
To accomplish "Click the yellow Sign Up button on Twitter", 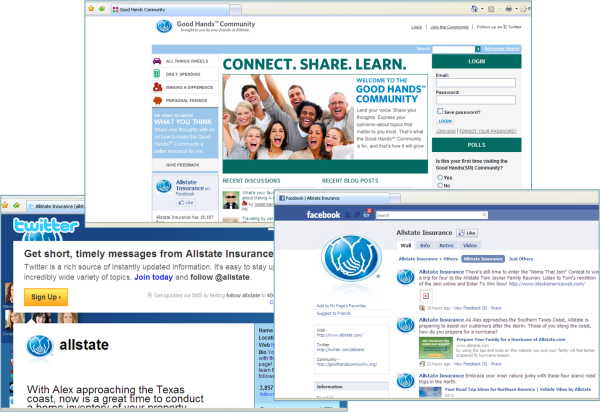I will [46, 297].
